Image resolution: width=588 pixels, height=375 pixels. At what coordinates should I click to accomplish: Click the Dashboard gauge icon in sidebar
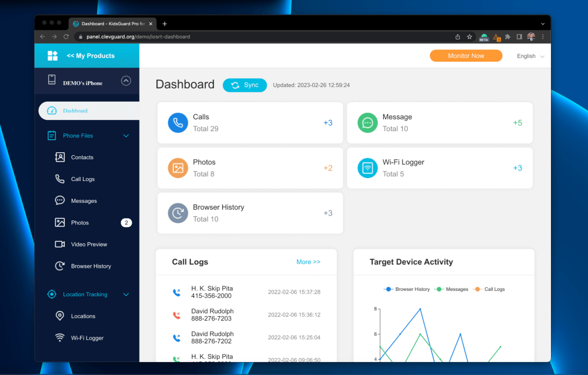coord(52,111)
